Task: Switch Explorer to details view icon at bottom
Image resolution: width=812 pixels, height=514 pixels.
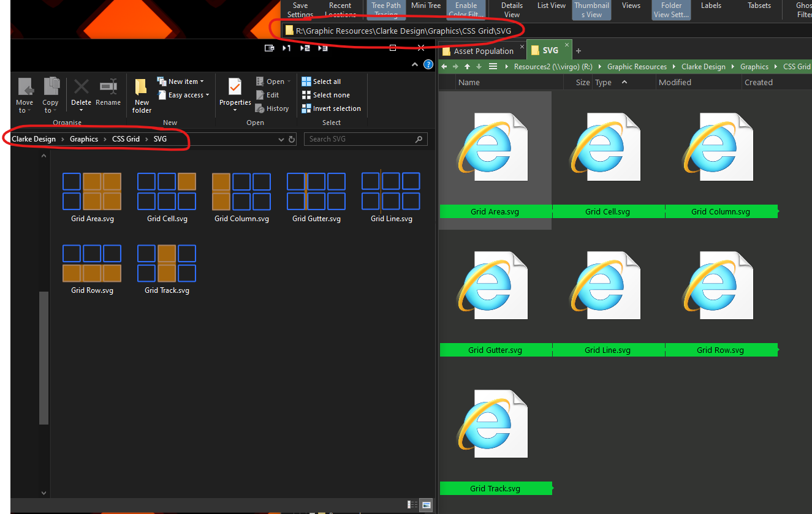Action: (414, 505)
